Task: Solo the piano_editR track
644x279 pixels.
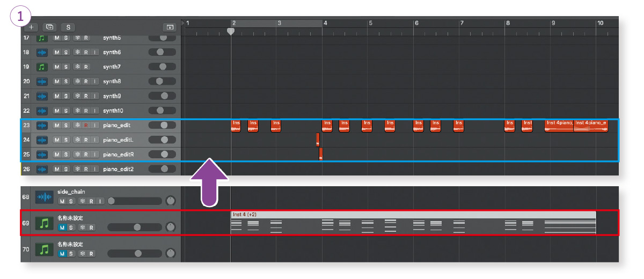Action: 65,155
